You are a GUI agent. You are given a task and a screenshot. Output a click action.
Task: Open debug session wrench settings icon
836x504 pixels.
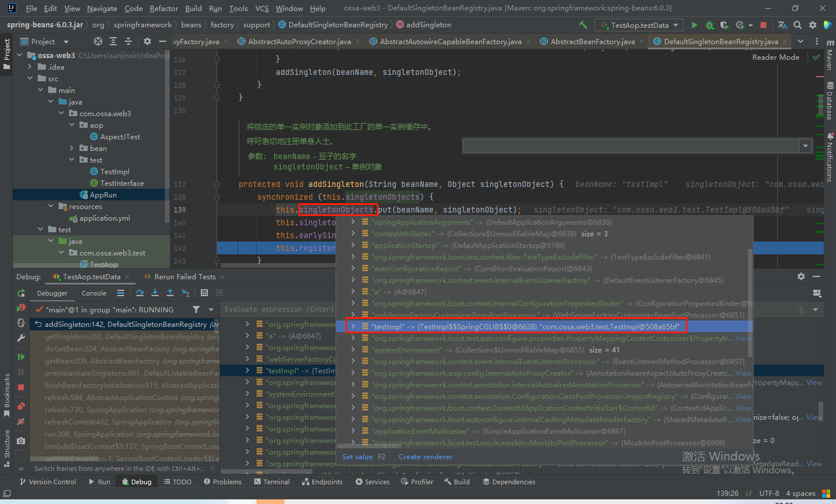pos(21,337)
